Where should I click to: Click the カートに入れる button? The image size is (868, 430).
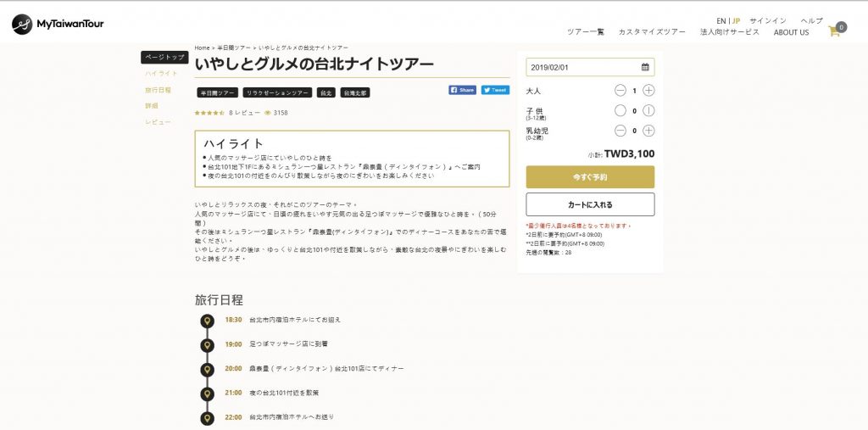tap(590, 204)
